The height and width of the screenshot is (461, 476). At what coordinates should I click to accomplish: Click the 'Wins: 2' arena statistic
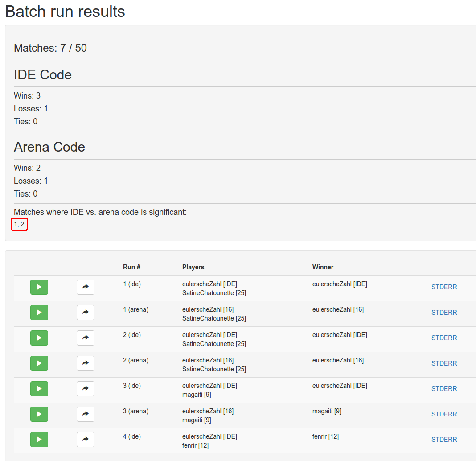pyautogui.click(x=27, y=168)
